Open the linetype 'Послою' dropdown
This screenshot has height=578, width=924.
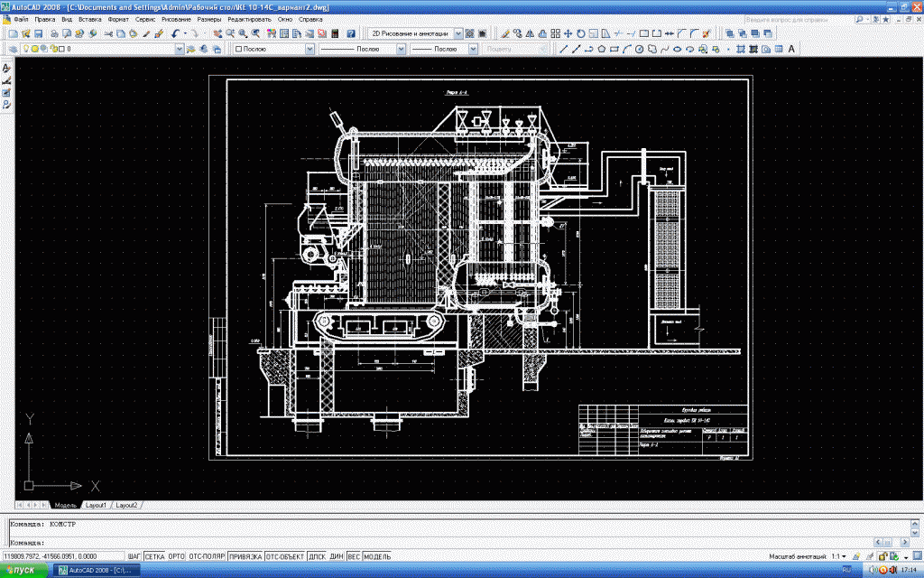(x=401, y=49)
